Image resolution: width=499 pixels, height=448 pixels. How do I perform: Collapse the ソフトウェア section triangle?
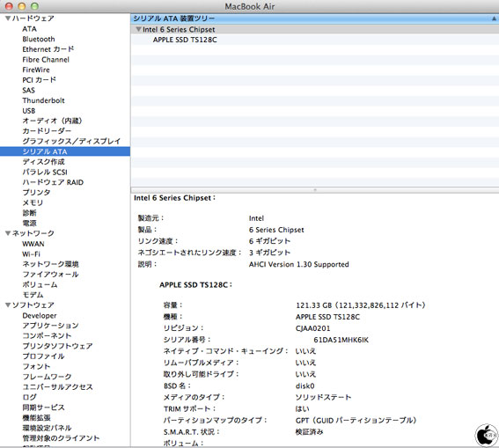pyautogui.click(x=8, y=305)
